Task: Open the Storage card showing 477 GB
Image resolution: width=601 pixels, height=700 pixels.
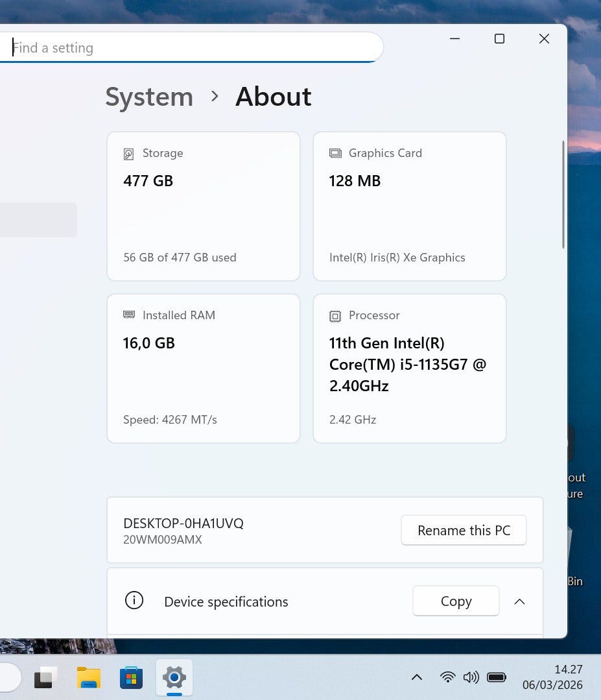Action: [x=204, y=206]
